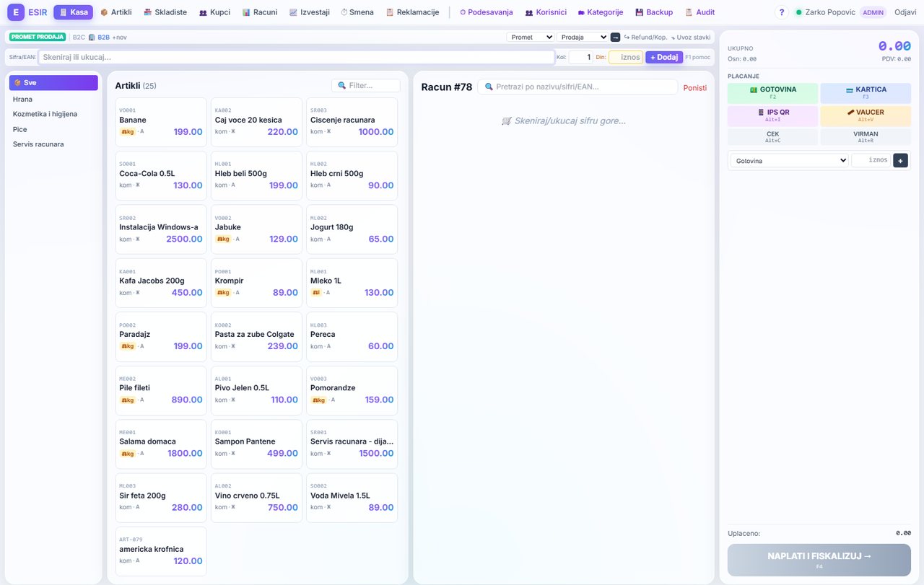Image resolution: width=924 pixels, height=585 pixels.
Task: Open the Promet dropdown
Action: [530, 37]
